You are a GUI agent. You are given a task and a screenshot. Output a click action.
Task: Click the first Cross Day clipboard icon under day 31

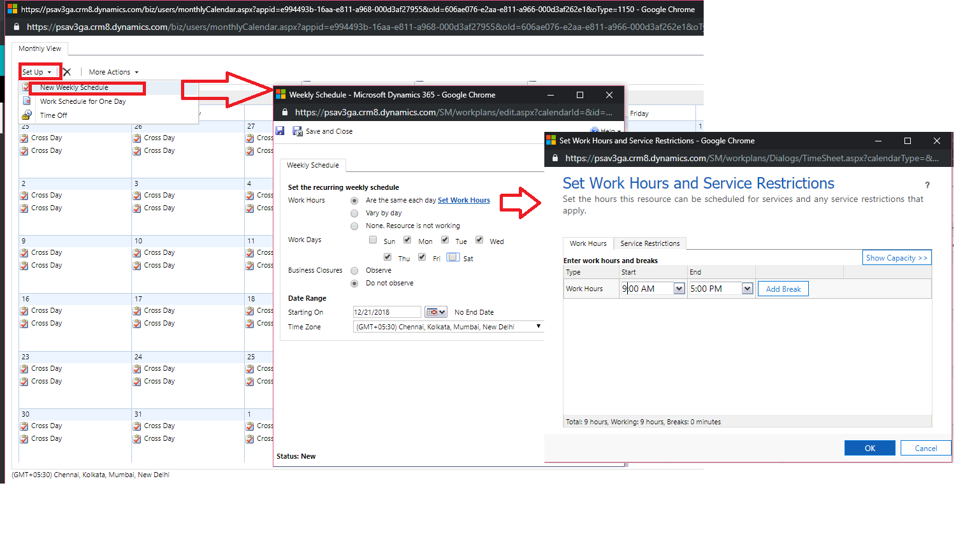tap(137, 426)
